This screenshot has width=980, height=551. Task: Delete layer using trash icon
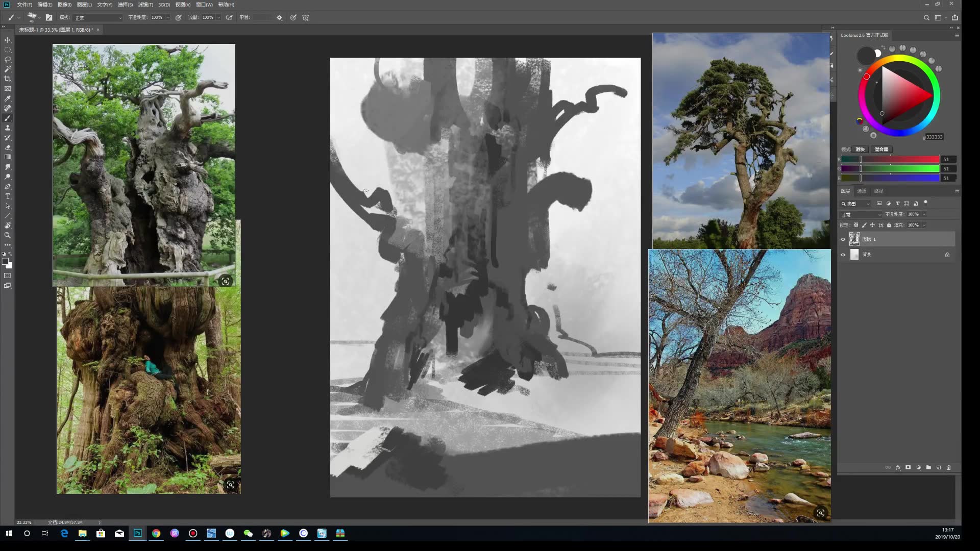[949, 467]
